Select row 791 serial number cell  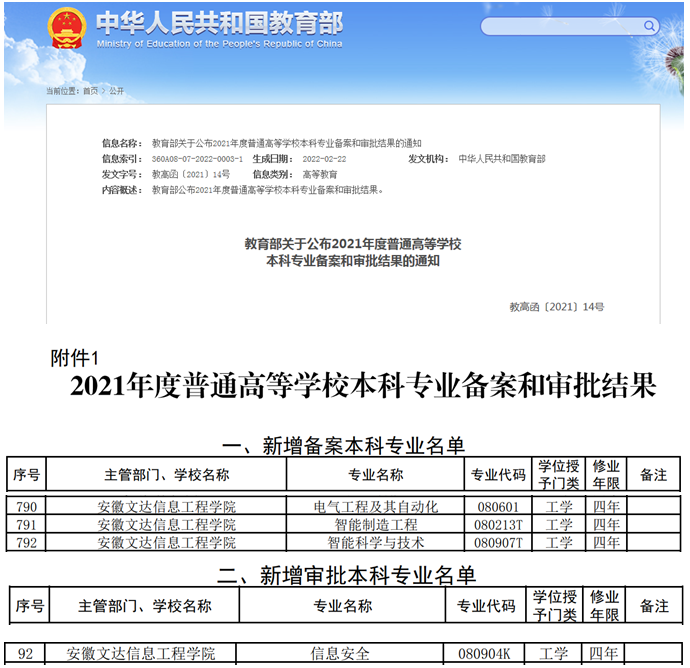coord(26,525)
